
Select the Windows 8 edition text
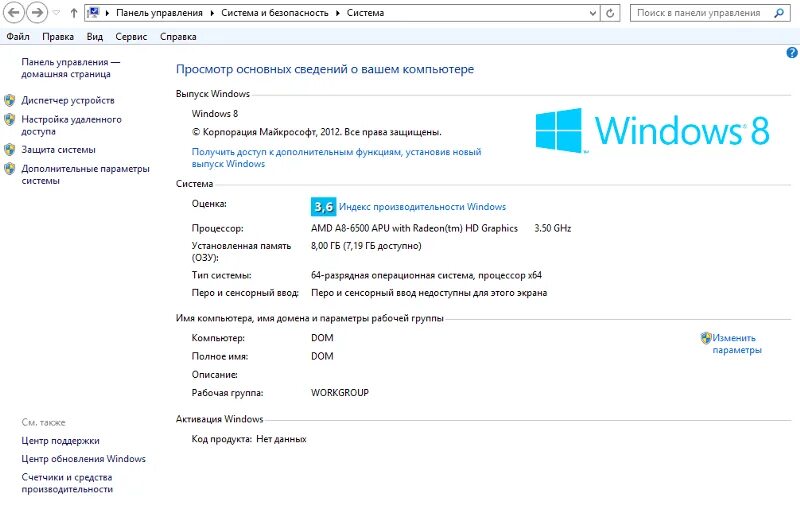coord(215,114)
